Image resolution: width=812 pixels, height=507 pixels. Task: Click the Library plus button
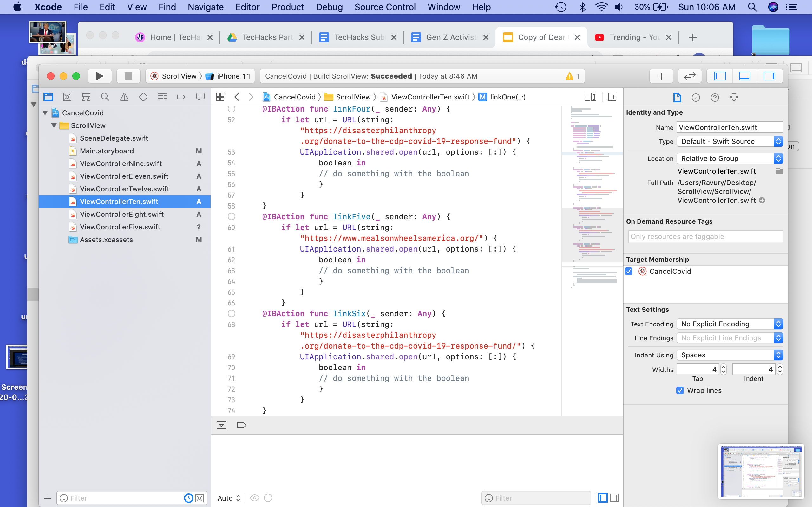(x=661, y=76)
